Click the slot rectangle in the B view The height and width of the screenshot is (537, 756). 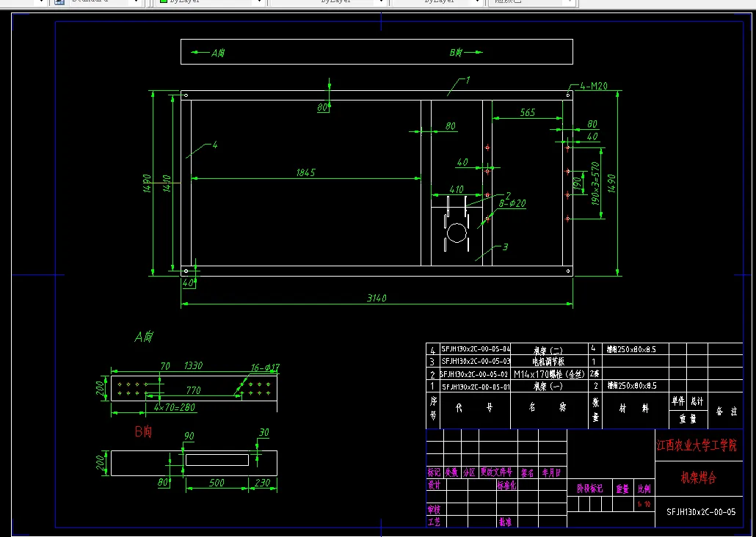point(217,460)
